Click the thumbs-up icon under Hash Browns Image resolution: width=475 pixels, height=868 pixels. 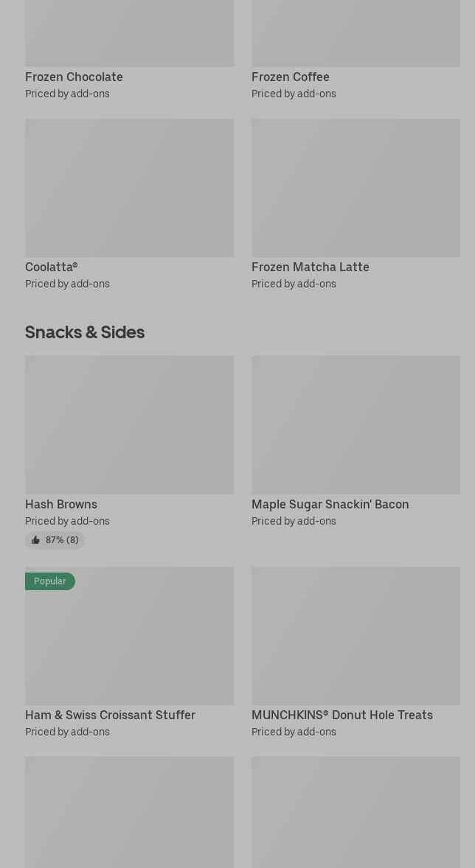coord(35,540)
